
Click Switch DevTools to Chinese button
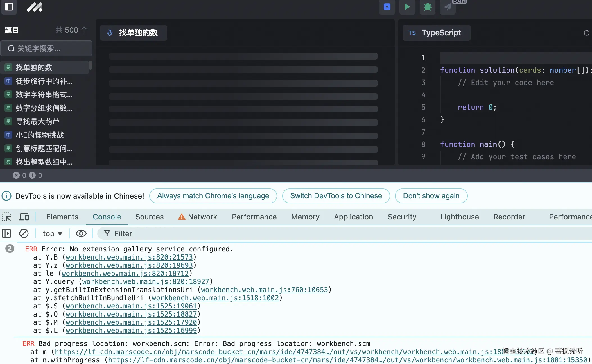tap(336, 196)
